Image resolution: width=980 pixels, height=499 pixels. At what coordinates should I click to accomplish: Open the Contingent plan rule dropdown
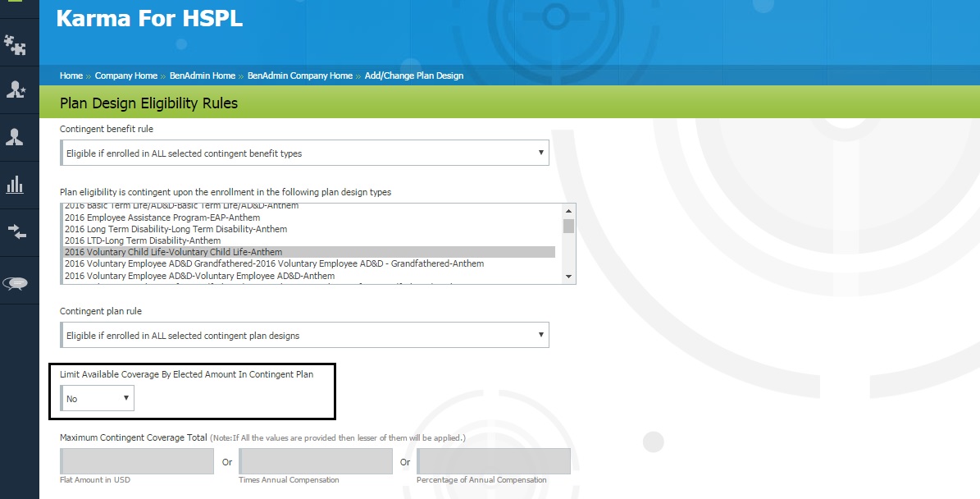pos(304,335)
